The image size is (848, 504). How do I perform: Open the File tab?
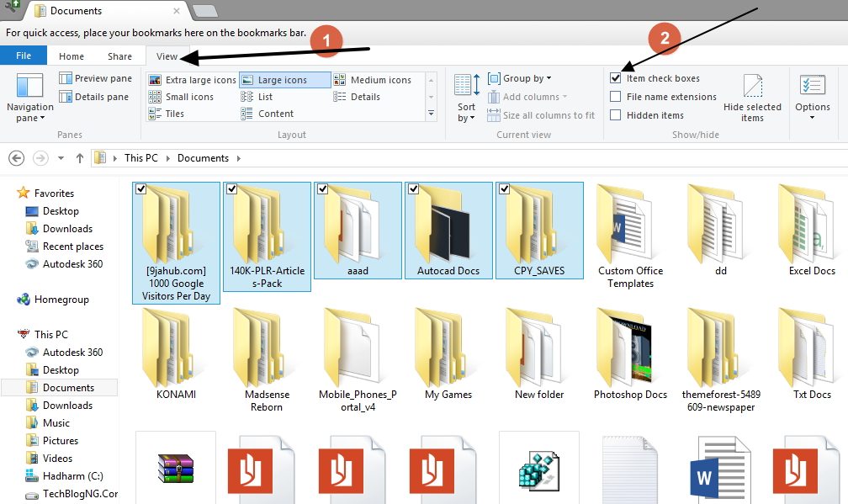(x=24, y=56)
